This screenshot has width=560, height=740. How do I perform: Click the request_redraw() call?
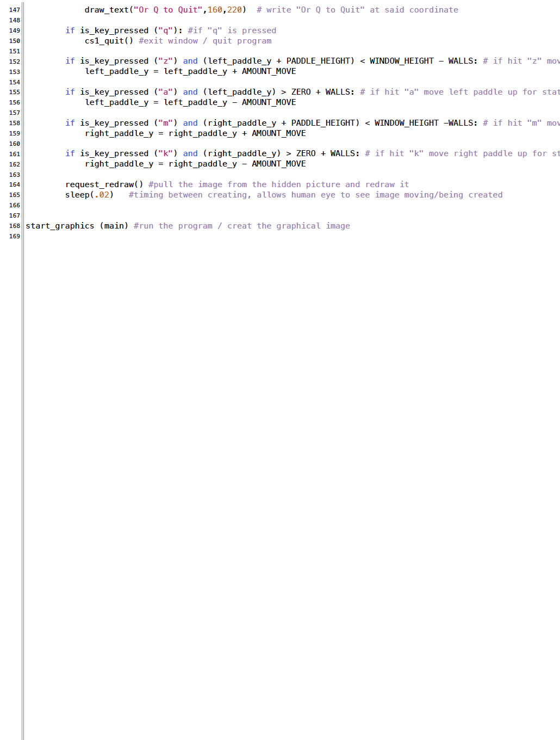point(104,184)
